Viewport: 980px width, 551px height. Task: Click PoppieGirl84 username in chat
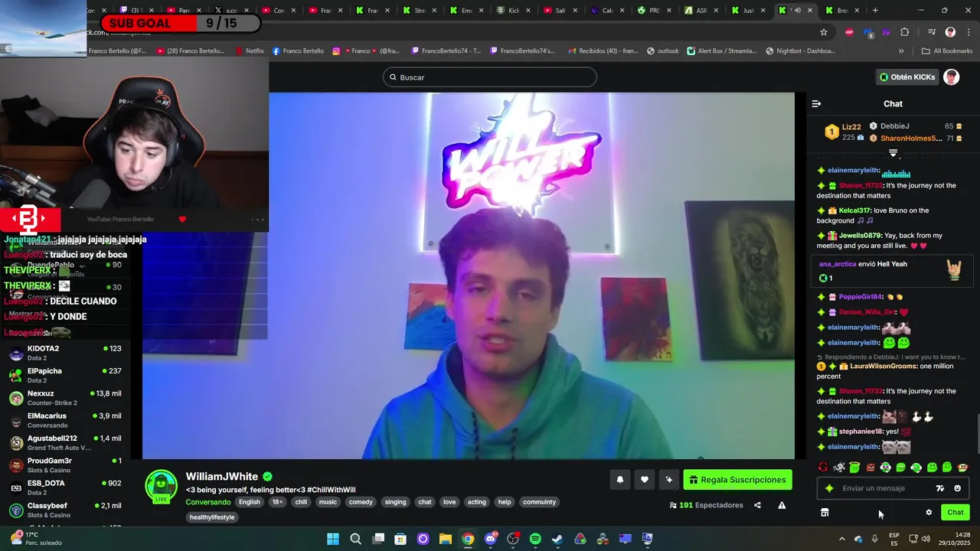click(861, 297)
